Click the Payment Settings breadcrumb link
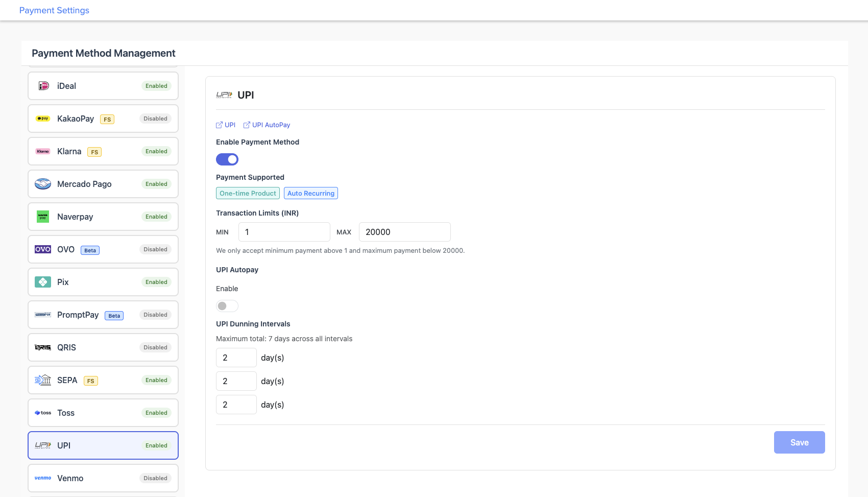868x497 pixels. [54, 10]
